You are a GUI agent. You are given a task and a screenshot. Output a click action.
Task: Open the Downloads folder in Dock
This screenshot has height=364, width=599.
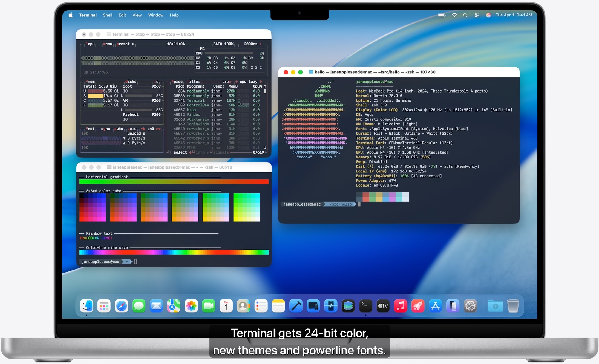pyautogui.click(x=496, y=306)
